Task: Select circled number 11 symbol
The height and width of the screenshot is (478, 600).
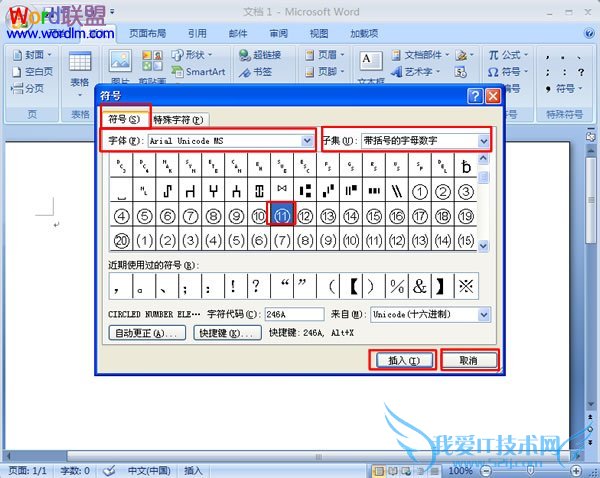Action: tap(282, 215)
